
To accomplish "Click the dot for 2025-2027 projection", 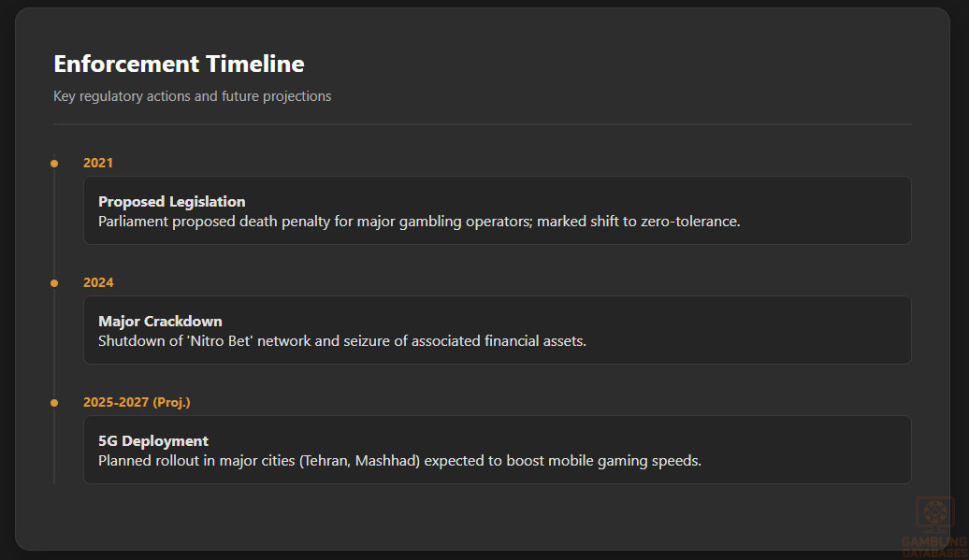I will 54,403.
